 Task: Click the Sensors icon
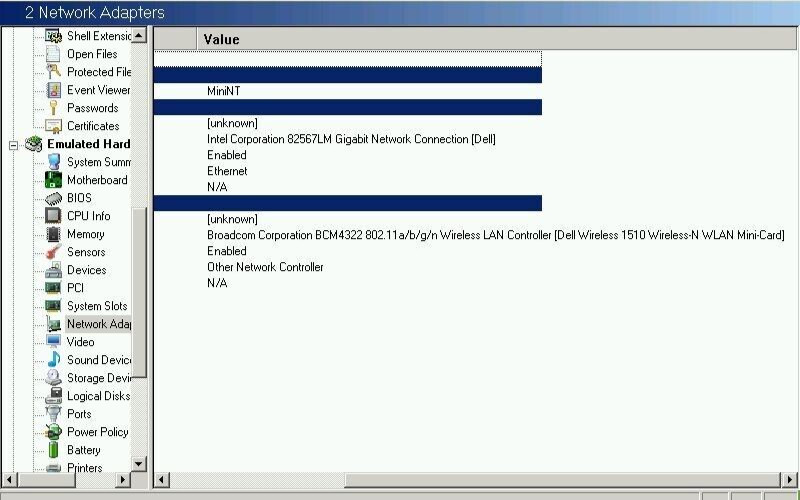(x=53, y=252)
